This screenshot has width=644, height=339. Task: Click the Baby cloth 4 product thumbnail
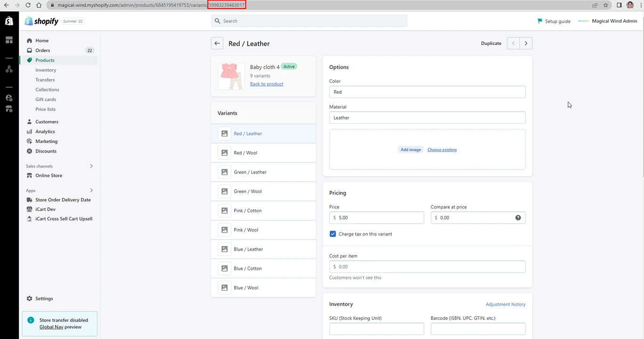pos(231,76)
